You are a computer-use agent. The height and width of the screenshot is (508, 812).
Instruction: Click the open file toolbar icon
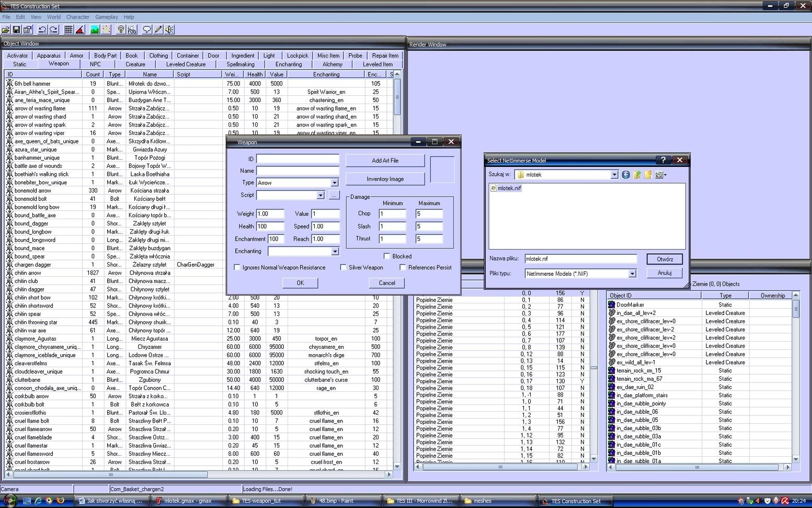[x=6, y=30]
